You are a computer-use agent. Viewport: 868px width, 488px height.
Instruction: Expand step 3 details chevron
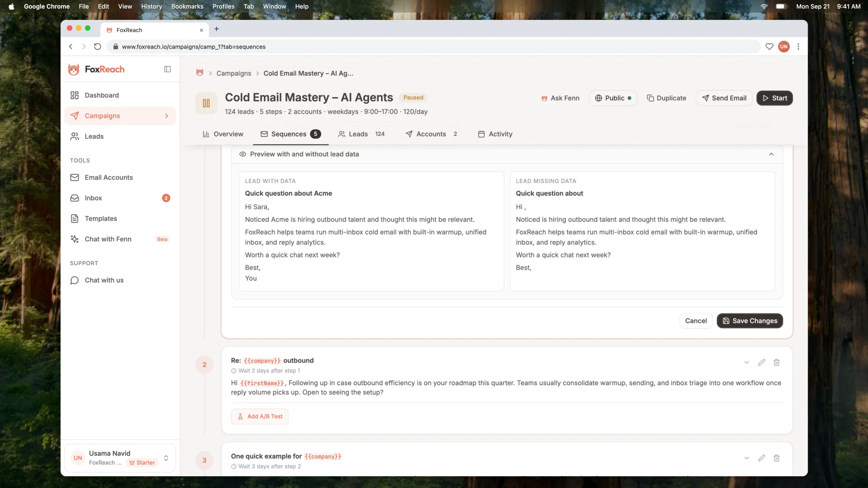click(746, 458)
